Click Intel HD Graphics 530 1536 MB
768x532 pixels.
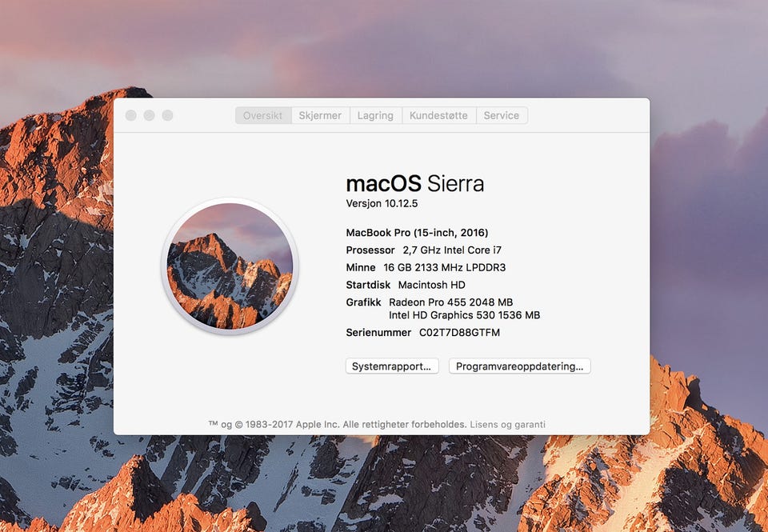[x=464, y=315]
